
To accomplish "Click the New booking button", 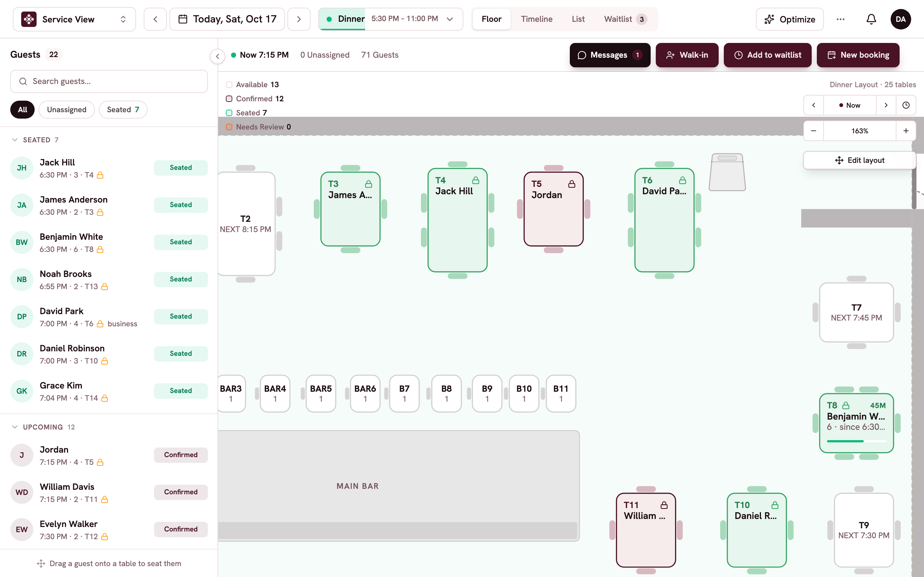I will [x=858, y=55].
